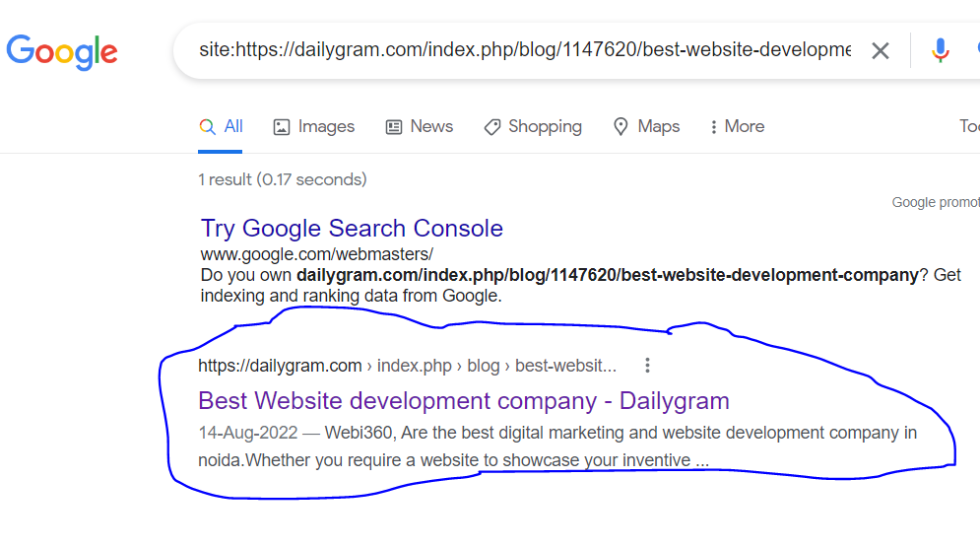The height and width of the screenshot is (547, 980).
Task: Open Best Website development company - Dailygram result
Action: pyautogui.click(x=464, y=401)
